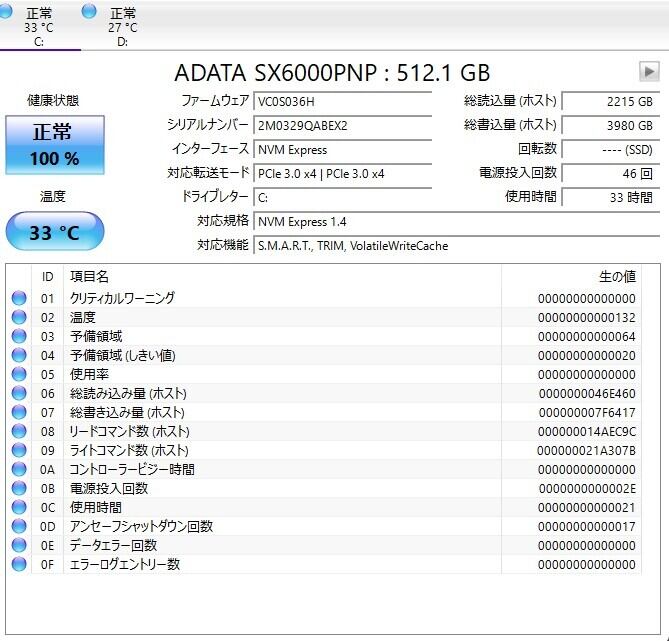Click status circle for アンセーフシャットダウン回数
Image resolution: width=669 pixels, height=641 pixels.
click(x=19, y=526)
